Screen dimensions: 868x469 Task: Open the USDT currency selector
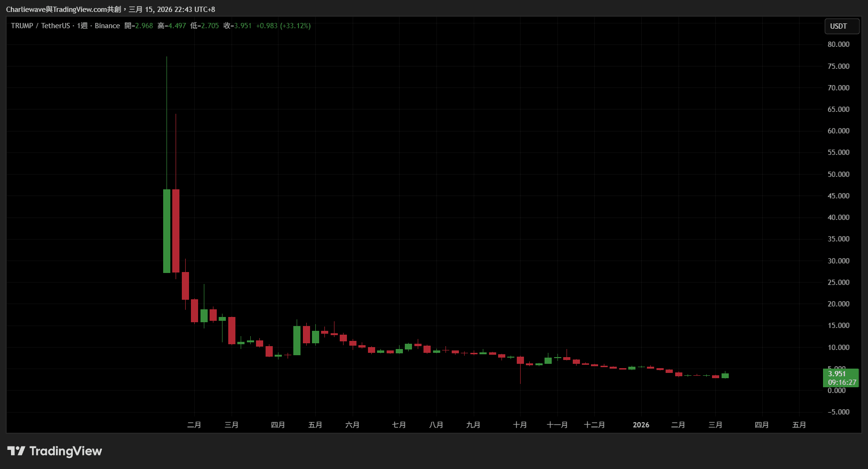click(841, 26)
